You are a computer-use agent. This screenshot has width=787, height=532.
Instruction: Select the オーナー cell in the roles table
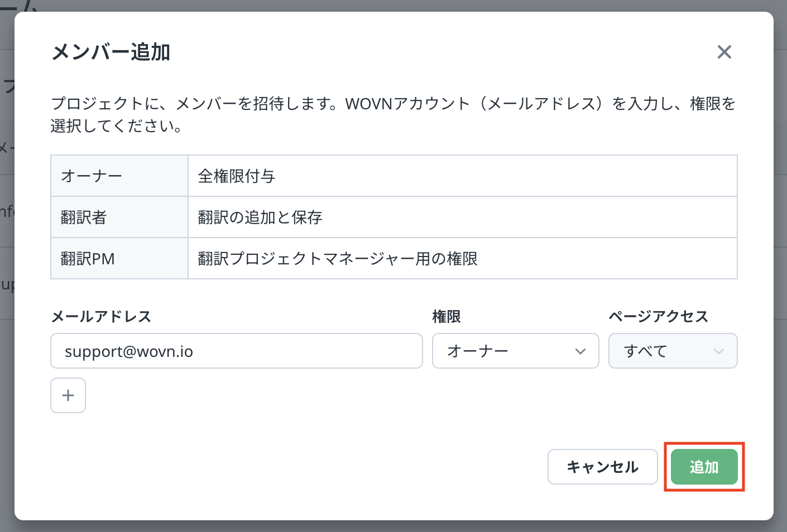[119, 176]
